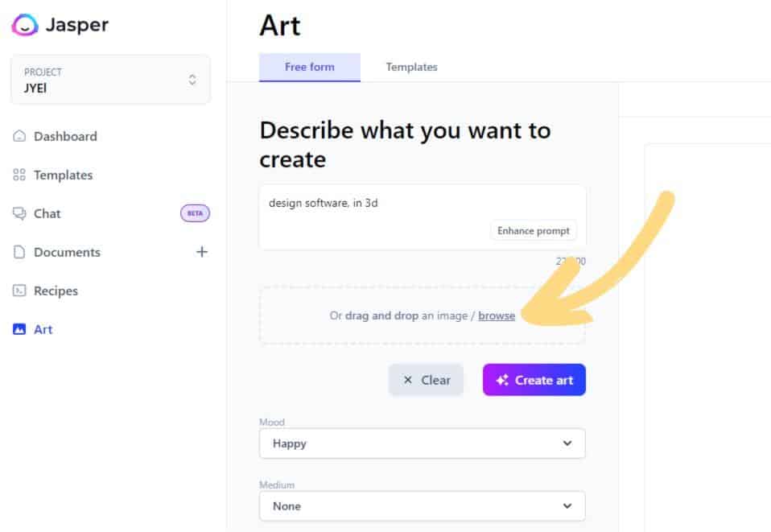
Task: Open Chat using the speech bubble icon
Action: 19,213
